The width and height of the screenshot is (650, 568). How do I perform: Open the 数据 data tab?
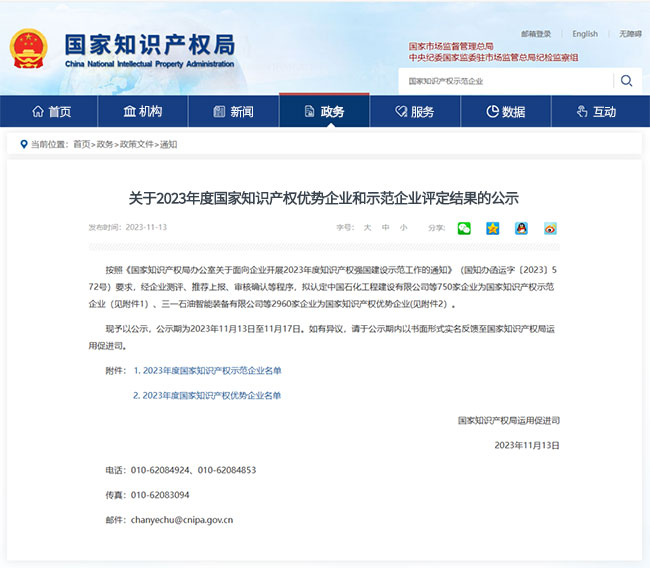click(505, 111)
